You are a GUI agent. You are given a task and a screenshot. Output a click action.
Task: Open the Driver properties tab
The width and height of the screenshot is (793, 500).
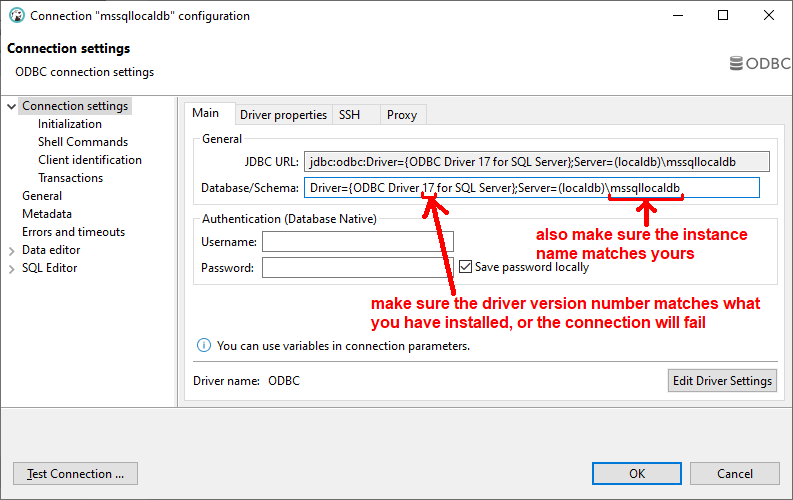click(283, 115)
